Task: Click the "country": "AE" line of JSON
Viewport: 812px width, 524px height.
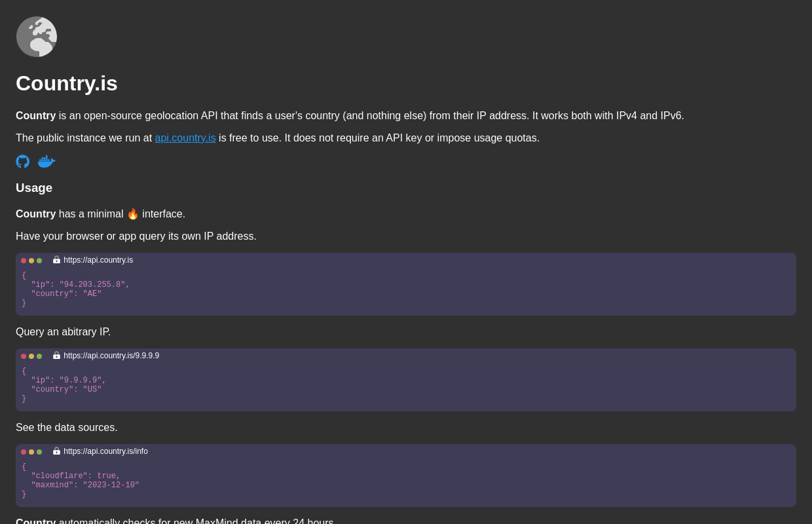Action: 66,294
